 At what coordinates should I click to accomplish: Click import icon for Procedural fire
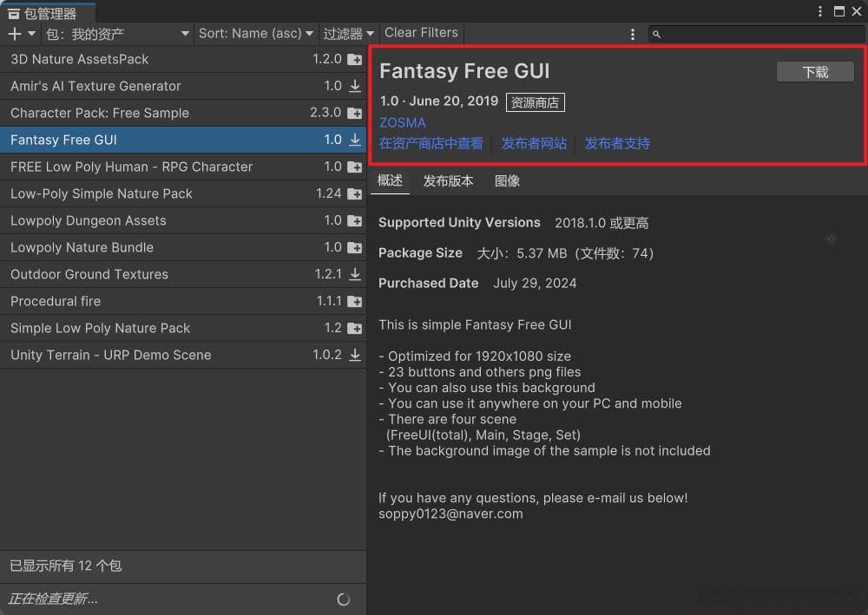point(354,301)
